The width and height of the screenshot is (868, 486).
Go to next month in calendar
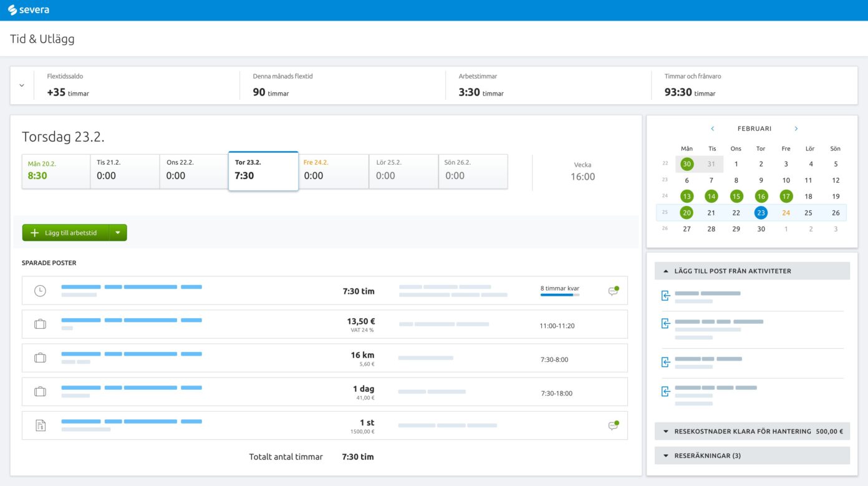click(796, 129)
